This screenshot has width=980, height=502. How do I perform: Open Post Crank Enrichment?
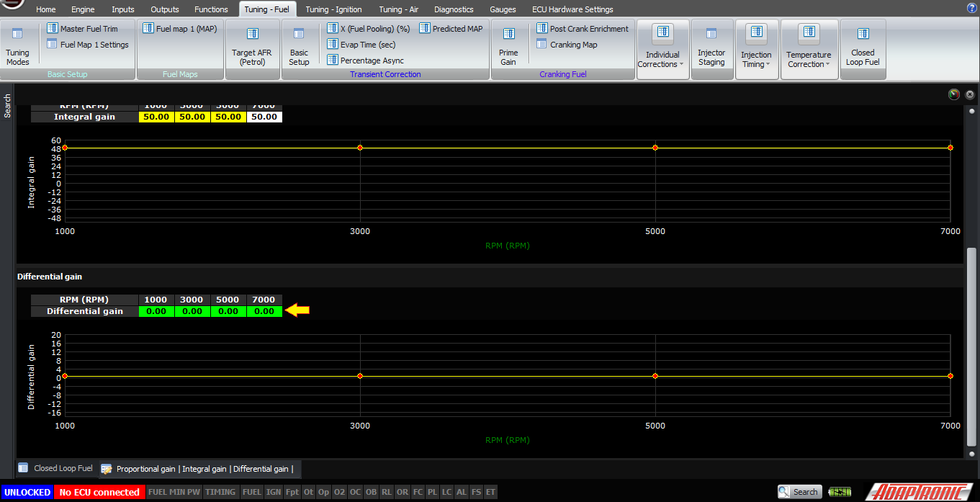coord(583,29)
